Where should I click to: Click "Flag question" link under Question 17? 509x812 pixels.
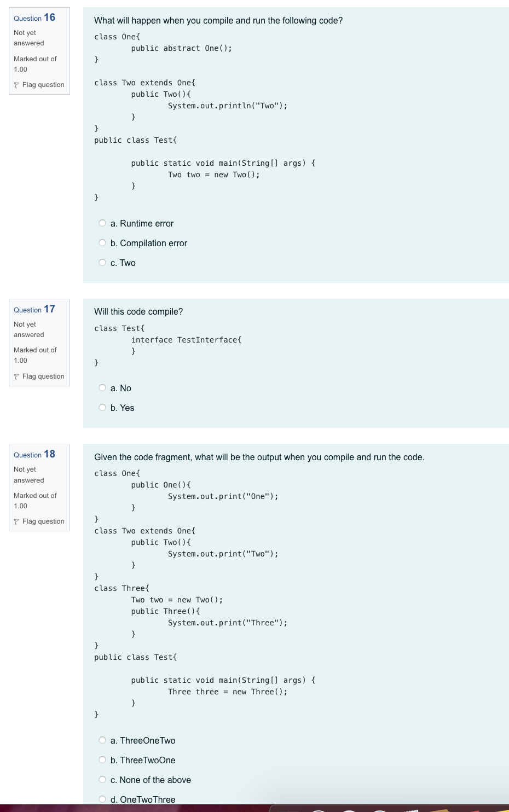pos(43,376)
